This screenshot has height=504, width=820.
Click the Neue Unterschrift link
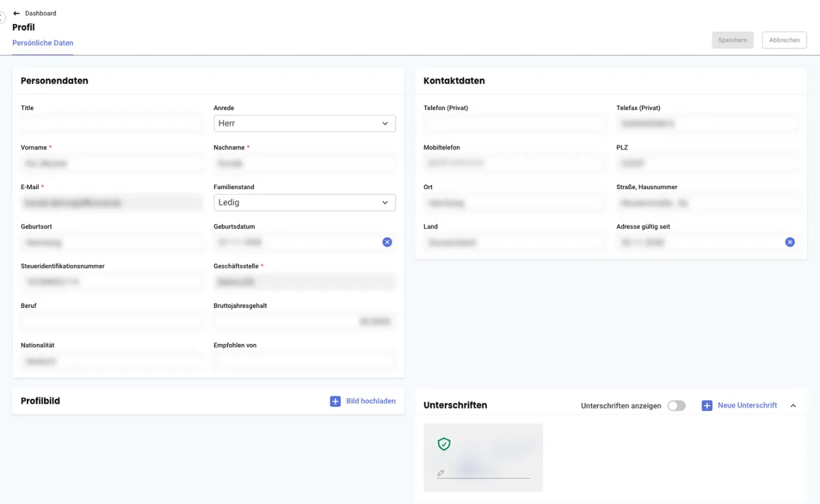pyautogui.click(x=748, y=406)
